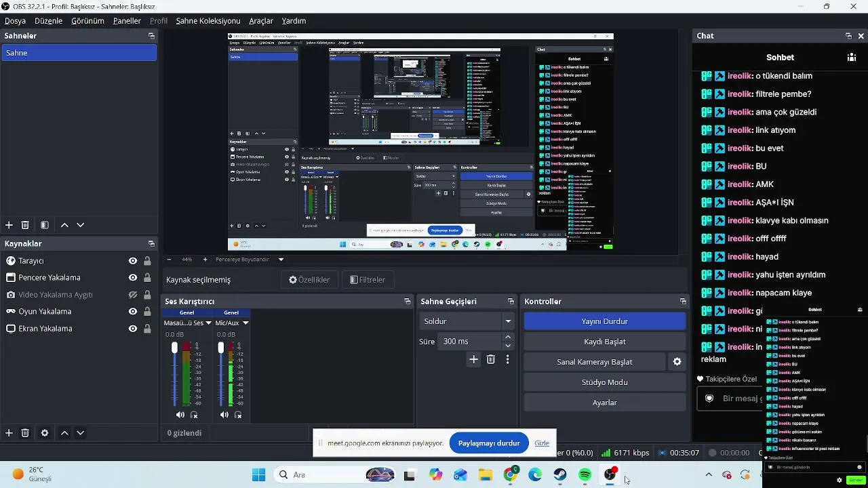
Task: Add a new scene in Sahneler panel
Action: [x=9, y=225]
